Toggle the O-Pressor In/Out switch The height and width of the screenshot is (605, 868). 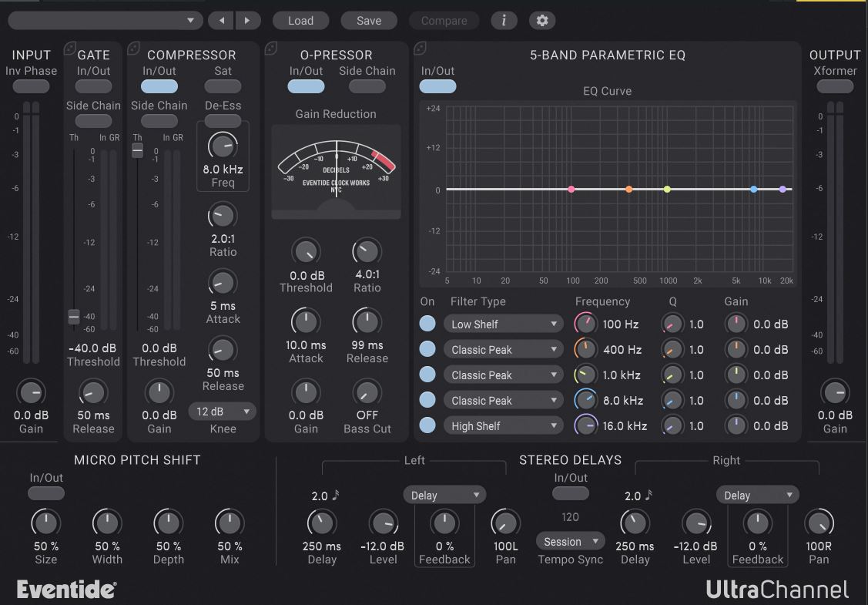tap(306, 86)
